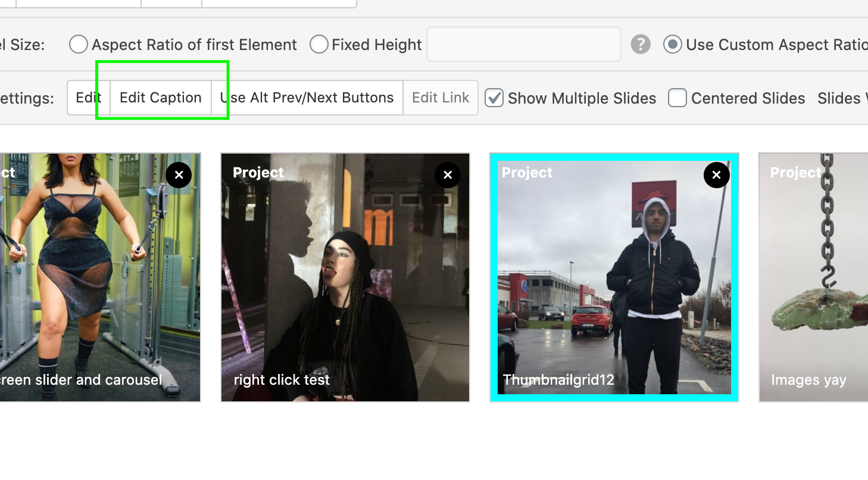868x480 pixels.
Task: Click Use Alt Prev/Next Buttons
Action: tap(307, 98)
